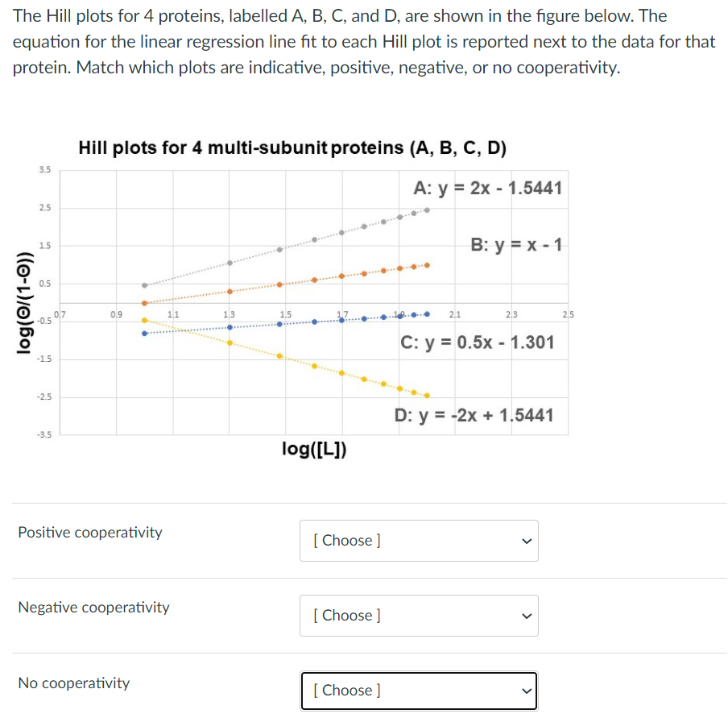Click the chevron on the Negative cooperativity selector

(x=526, y=616)
